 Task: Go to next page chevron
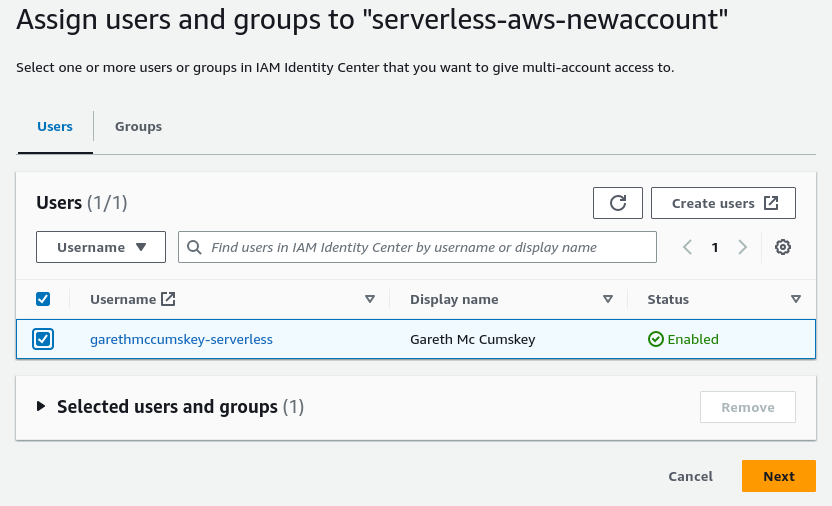click(x=742, y=247)
